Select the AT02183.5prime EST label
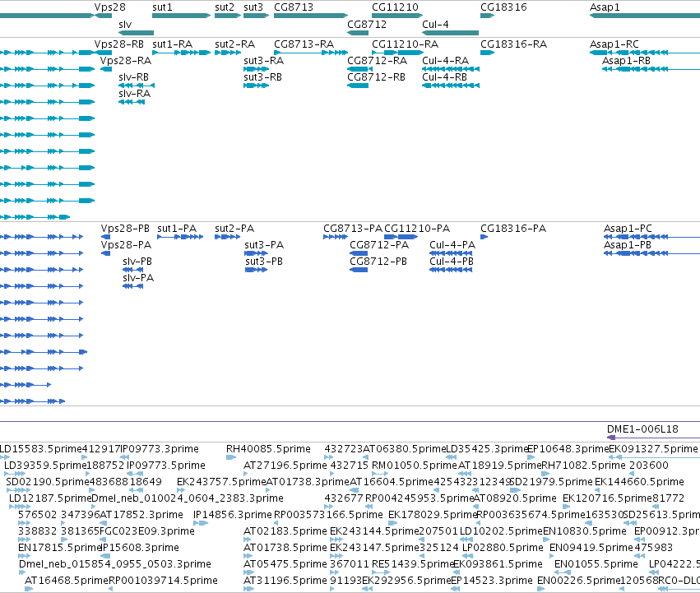The height and width of the screenshot is (593, 700). (285, 531)
